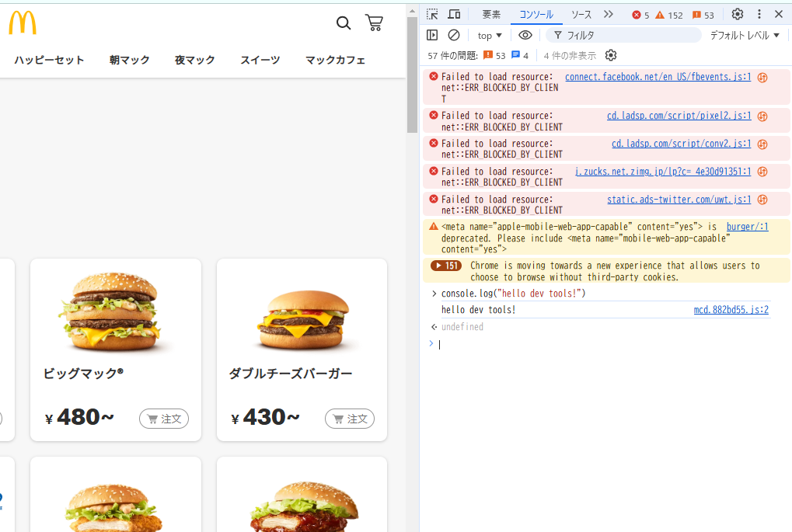Screen dimensions: 792x532
Task: Activate the inspect element picker tool
Action: [x=432, y=14]
